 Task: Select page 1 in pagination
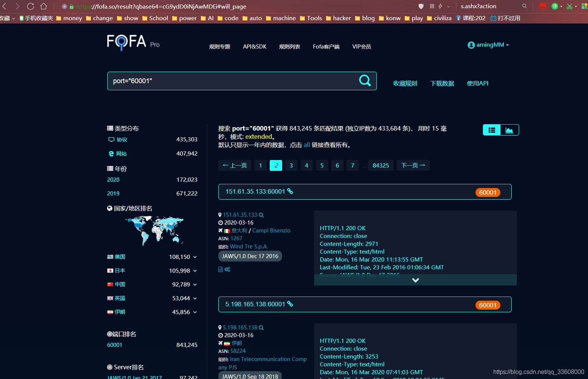tap(260, 166)
